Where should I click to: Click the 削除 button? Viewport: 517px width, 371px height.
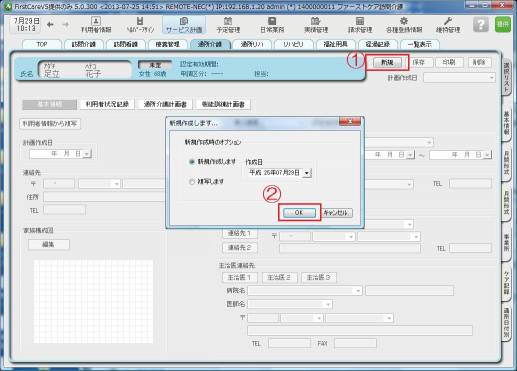point(479,62)
